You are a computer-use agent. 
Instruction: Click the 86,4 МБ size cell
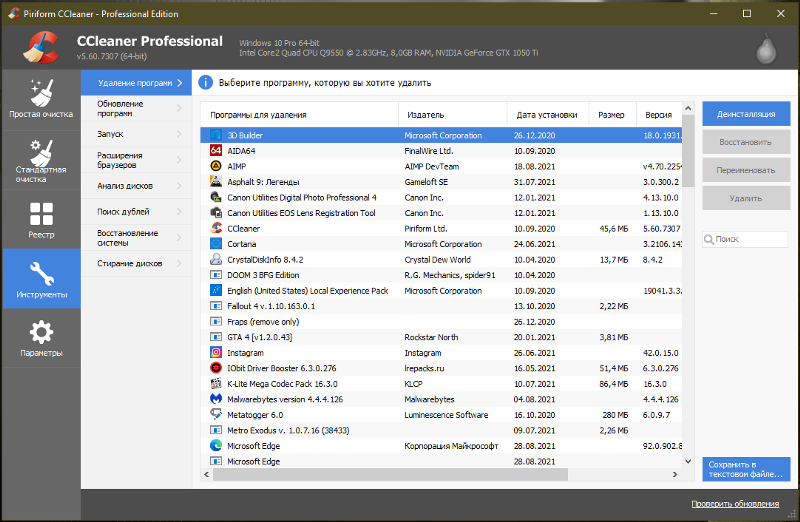[614, 384]
